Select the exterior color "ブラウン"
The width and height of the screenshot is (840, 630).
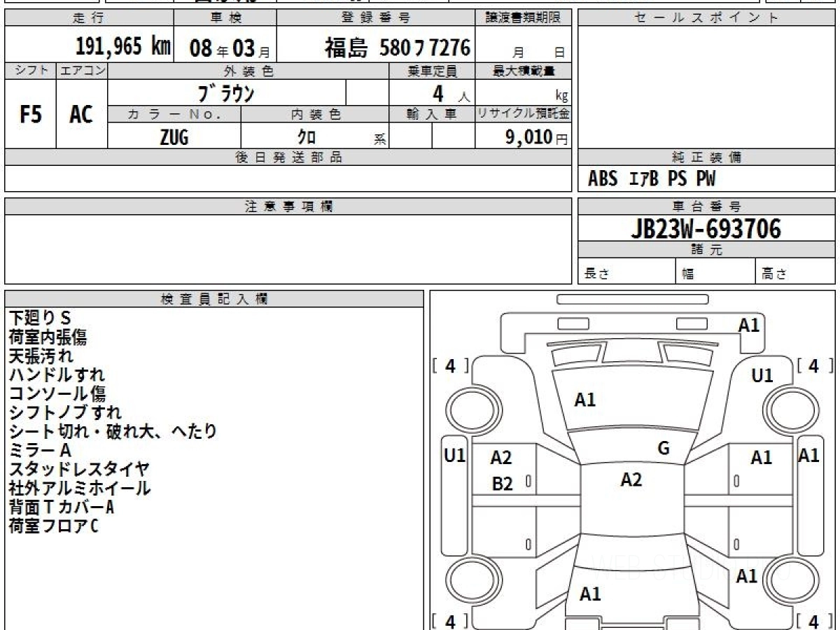pos(225,92)
